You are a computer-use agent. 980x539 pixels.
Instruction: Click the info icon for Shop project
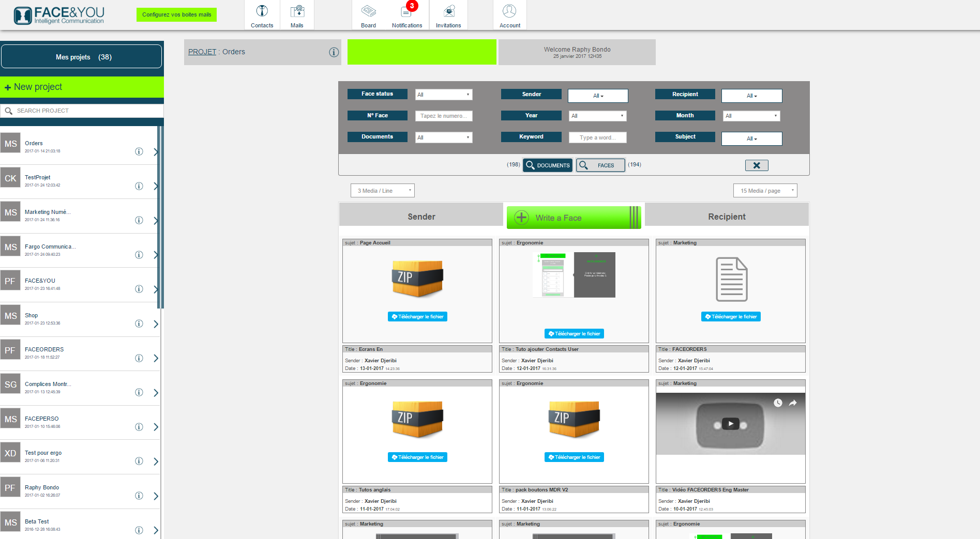coord(139,324)
